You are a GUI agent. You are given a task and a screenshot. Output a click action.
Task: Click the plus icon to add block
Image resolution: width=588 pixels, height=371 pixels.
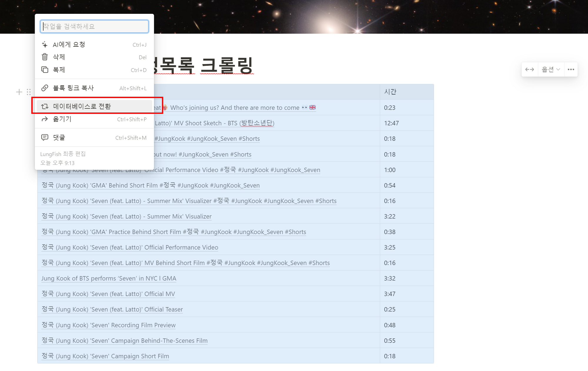[x=19, y=92]
